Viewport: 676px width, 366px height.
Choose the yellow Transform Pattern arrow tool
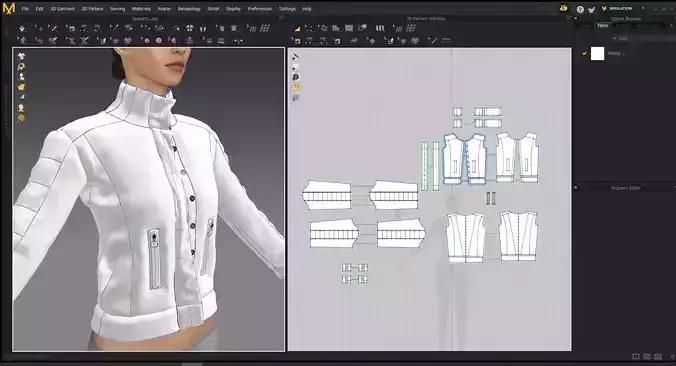pyautogui.click(x=297, y=28)
